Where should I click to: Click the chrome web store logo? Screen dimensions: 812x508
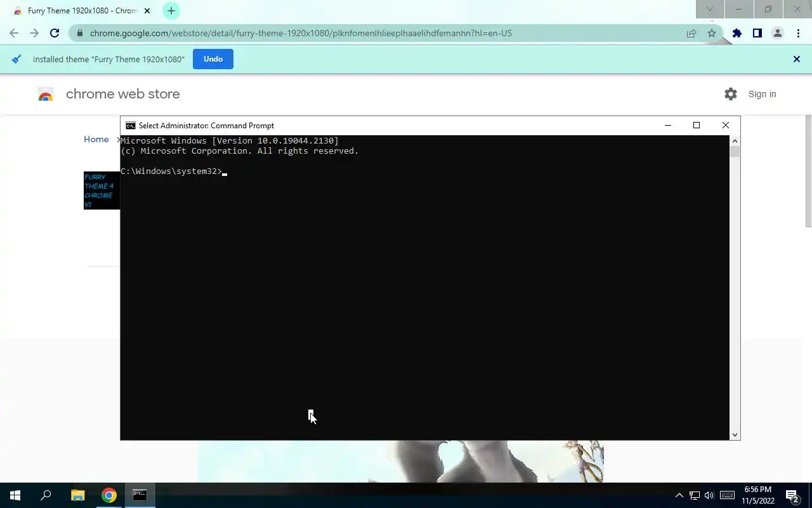click(x=45, y=94)
